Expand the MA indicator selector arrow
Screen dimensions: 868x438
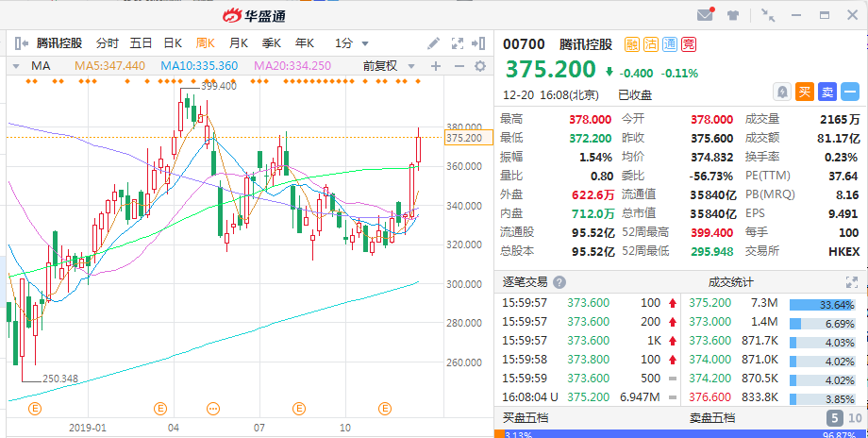click(16, 66)
